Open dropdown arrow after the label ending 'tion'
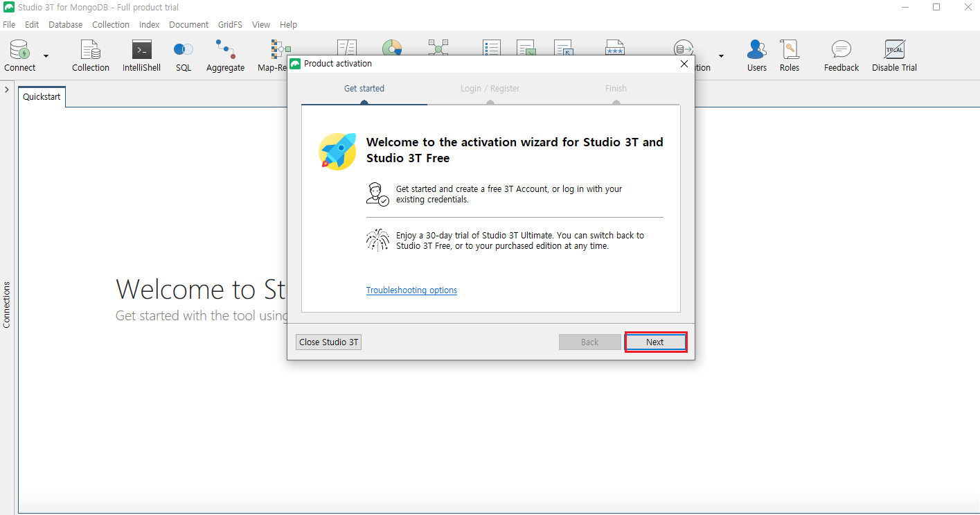The height and width of the screenshot is (515, 980). (x=721, y=56)
